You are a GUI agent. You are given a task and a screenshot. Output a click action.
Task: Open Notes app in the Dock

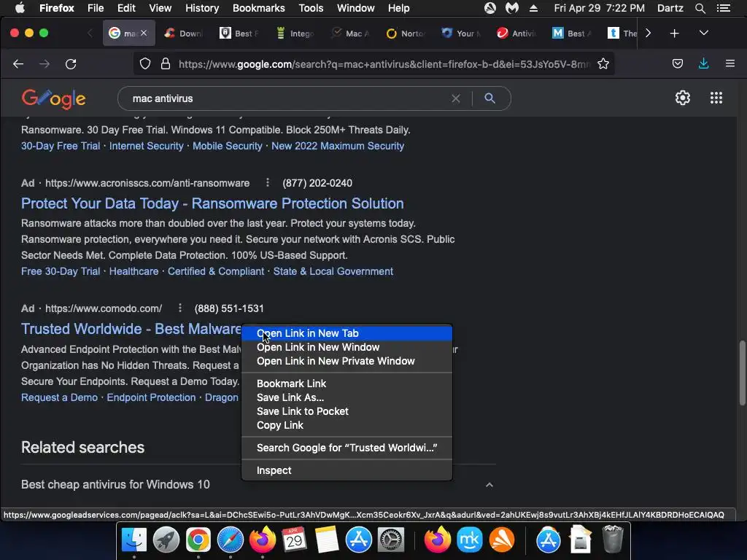pos(326,540)
